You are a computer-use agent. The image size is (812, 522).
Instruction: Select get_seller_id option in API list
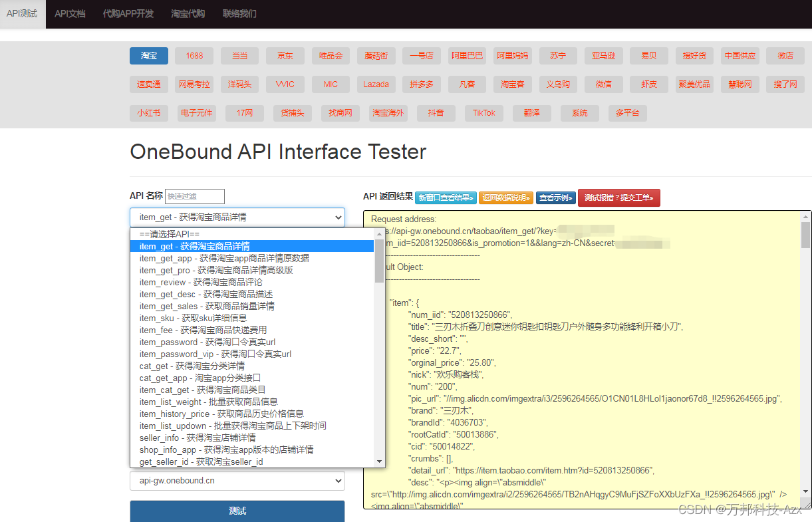253,461
